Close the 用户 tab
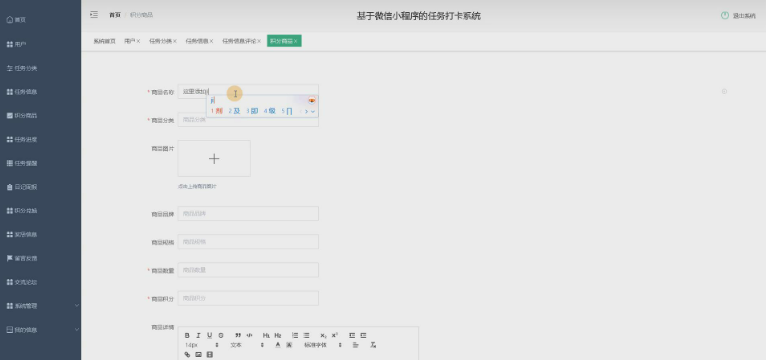Screen dimensions: 767x360 pos(138,41)
